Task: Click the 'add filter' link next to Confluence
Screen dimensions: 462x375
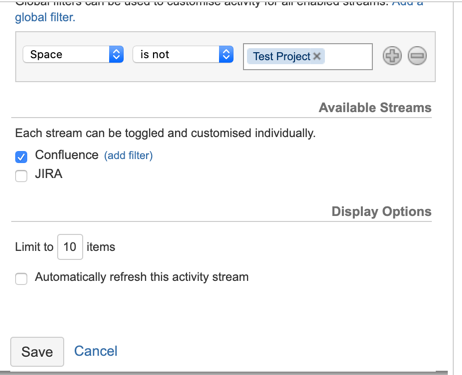Action: (128, 156)
